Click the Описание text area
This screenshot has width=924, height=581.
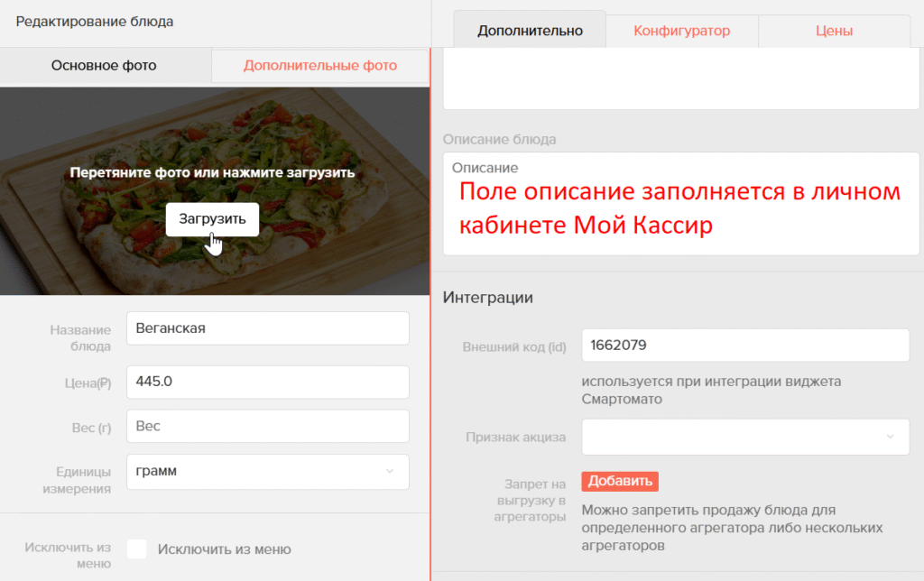point(681,204)
